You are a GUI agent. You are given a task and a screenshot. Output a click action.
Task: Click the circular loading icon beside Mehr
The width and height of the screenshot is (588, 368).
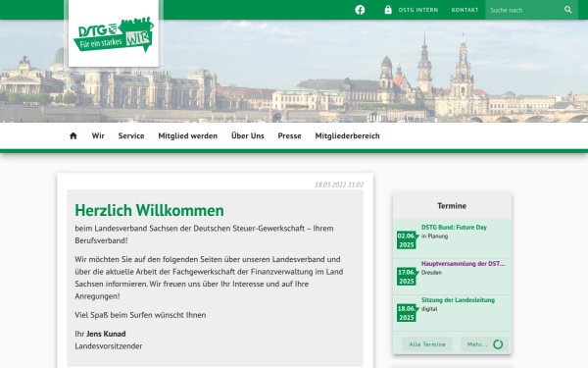[x=498, y=344]
